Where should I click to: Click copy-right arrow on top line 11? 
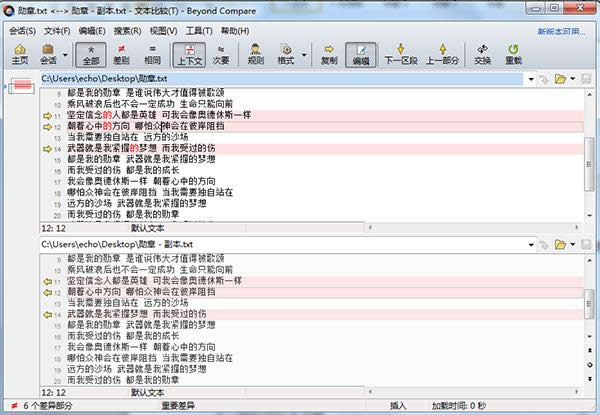tap(47, 116)
